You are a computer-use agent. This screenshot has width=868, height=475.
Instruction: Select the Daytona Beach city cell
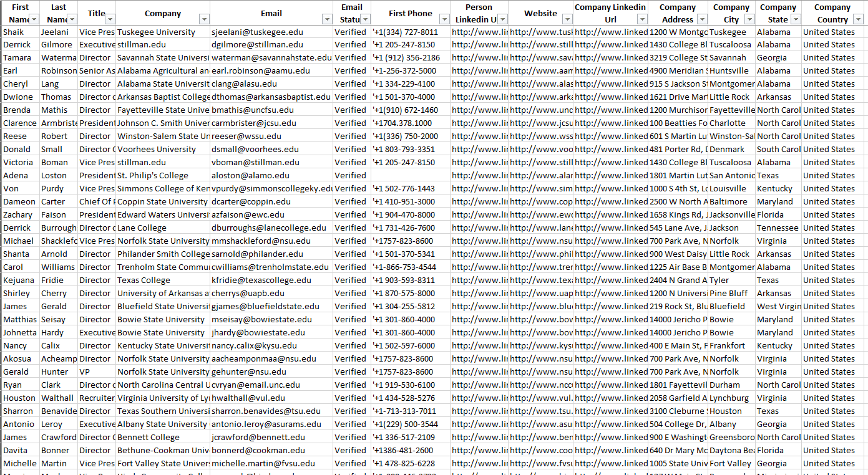click(x=731, y=451)
